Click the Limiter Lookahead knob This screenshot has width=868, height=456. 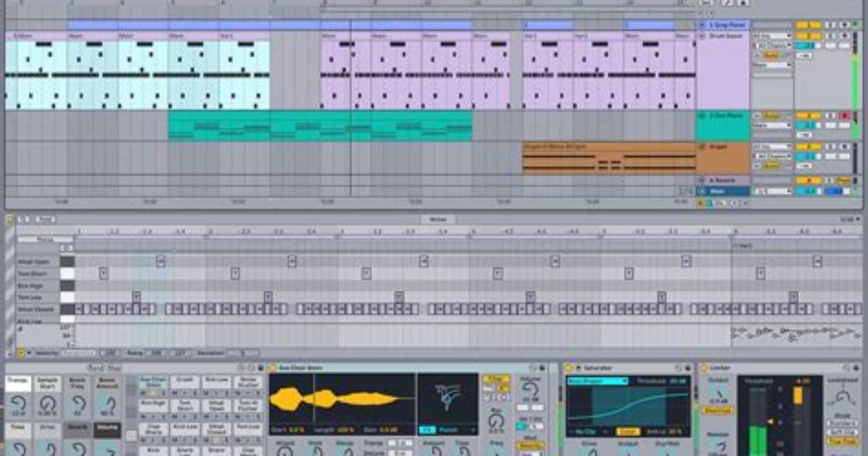tap(842, 397)
